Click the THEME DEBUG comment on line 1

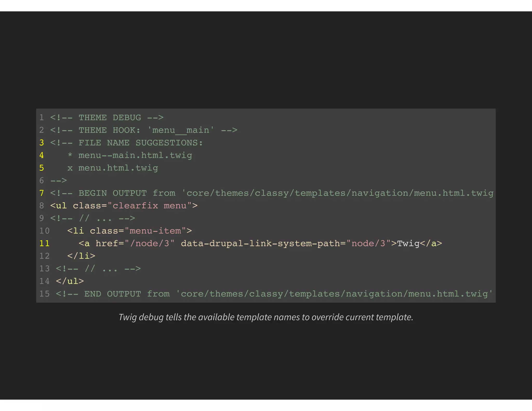click(107, 117)
